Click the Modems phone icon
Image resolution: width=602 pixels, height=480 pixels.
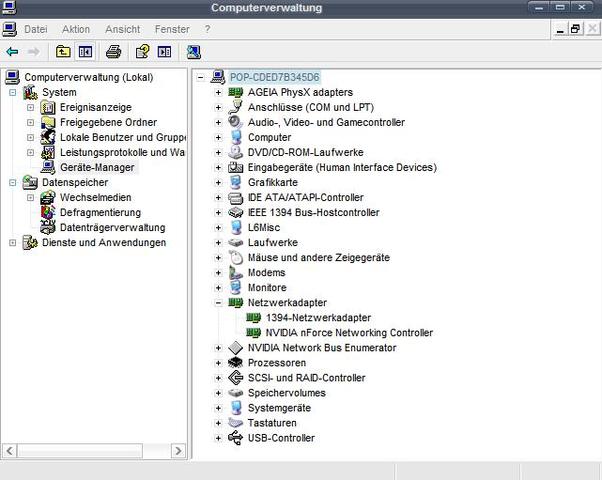[235, 273]
